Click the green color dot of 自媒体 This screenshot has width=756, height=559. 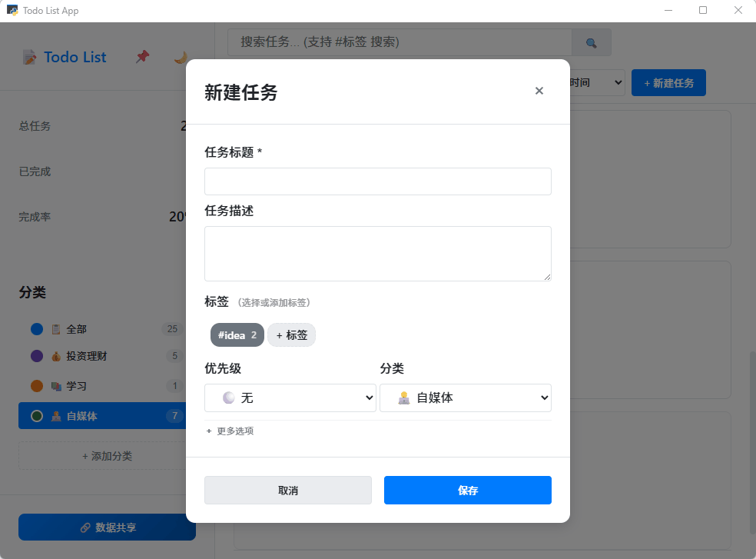[37, 415]
